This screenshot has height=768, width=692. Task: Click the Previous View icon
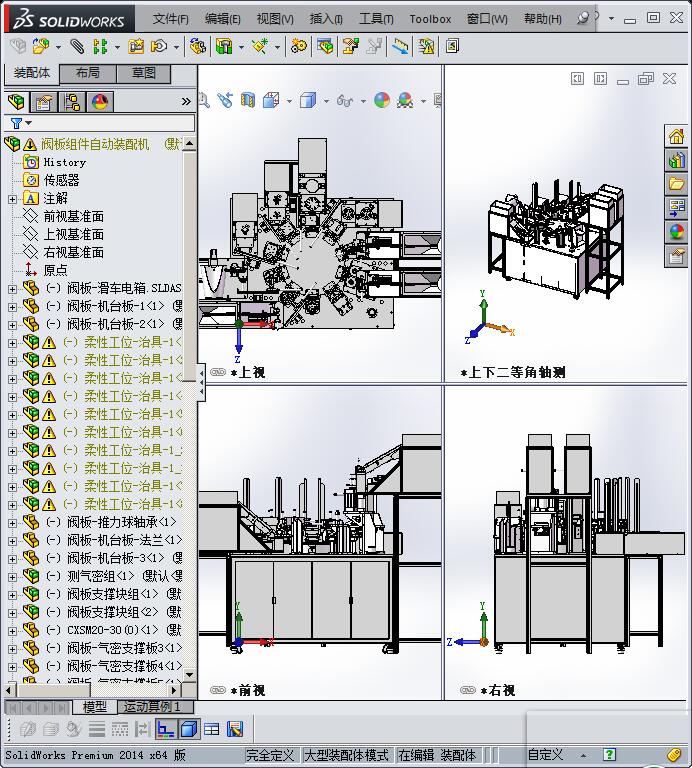click(x=225, y=101)
